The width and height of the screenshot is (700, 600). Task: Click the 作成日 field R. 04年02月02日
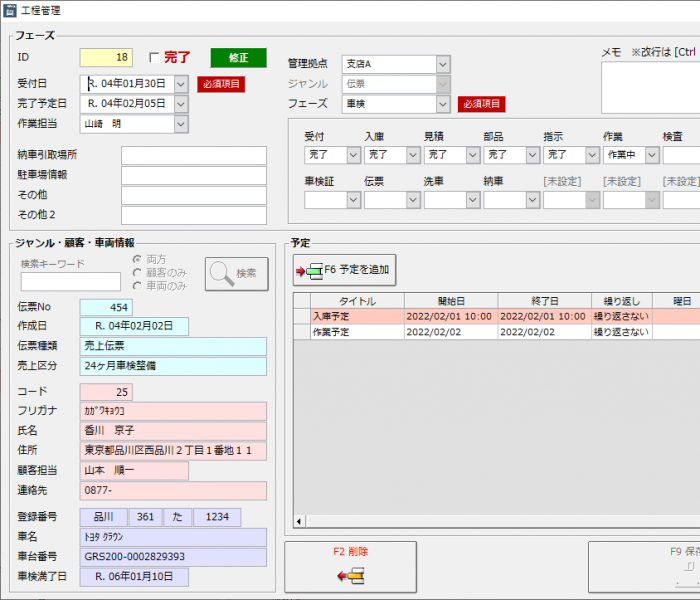(x=134, y=326)
